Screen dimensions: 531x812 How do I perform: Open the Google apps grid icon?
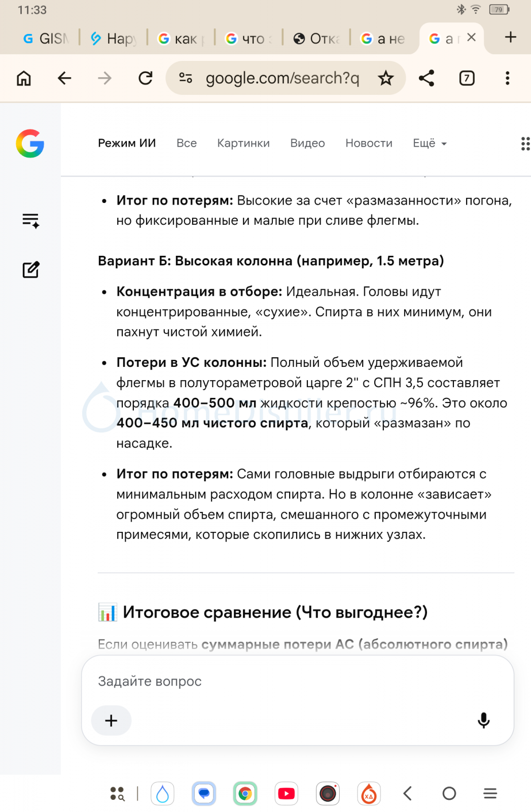[x=525, y=144]
